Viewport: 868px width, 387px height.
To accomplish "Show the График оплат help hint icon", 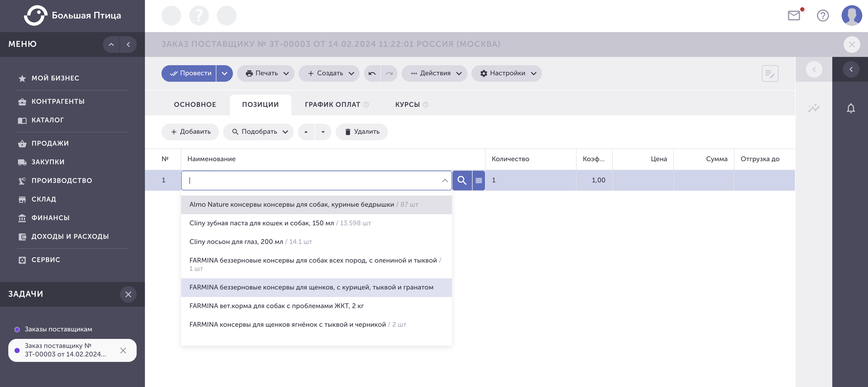I will (x=366, y=105).
